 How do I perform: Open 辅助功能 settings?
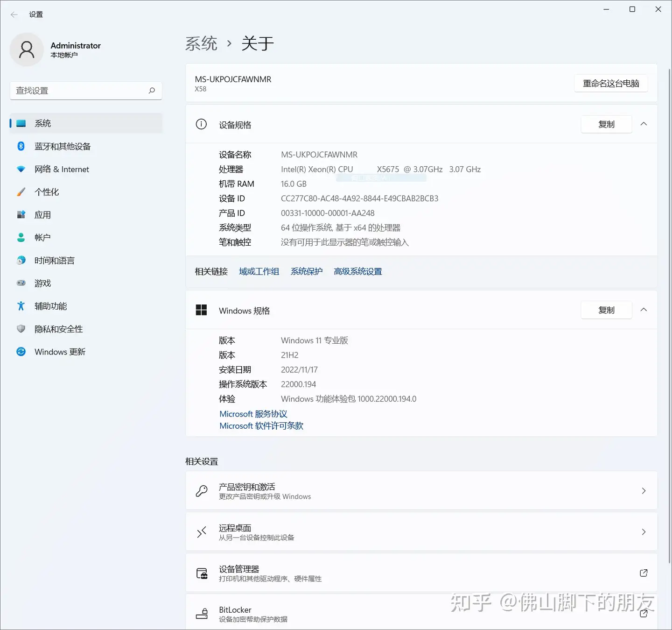86,306
